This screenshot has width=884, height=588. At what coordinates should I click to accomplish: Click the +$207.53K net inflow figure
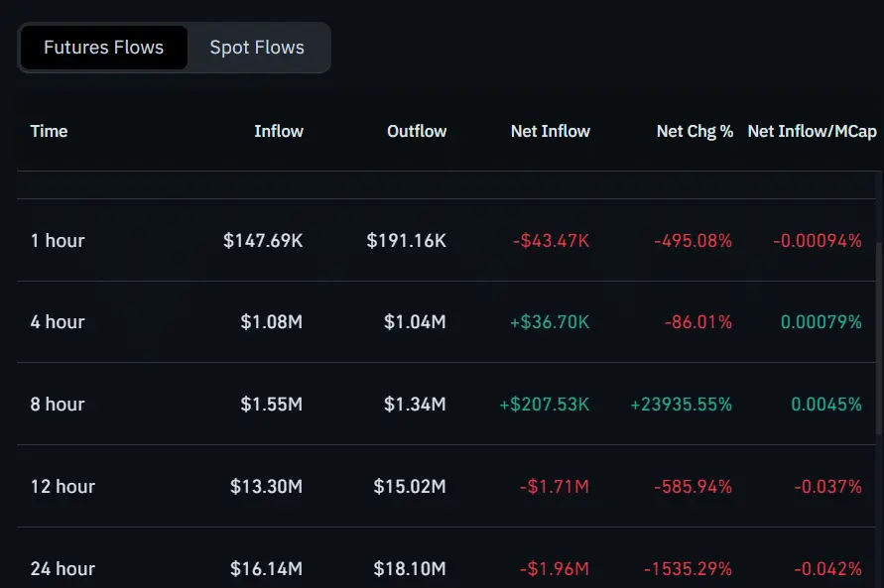(x=546, y=404)
